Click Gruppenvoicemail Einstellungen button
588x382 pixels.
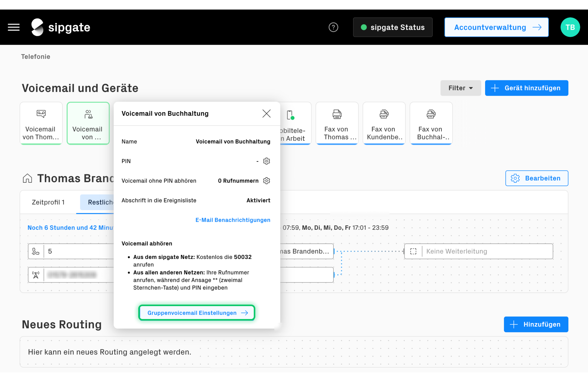point(197,313)
